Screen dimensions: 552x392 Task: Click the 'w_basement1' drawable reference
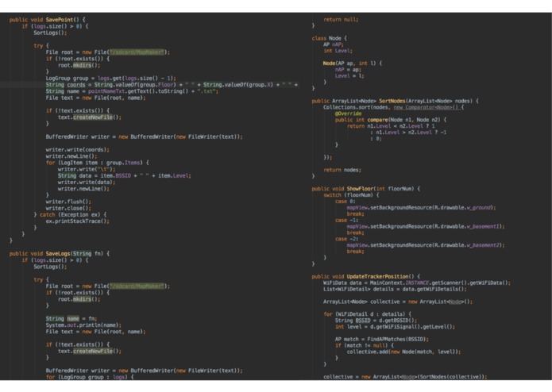tap(484, 227)
